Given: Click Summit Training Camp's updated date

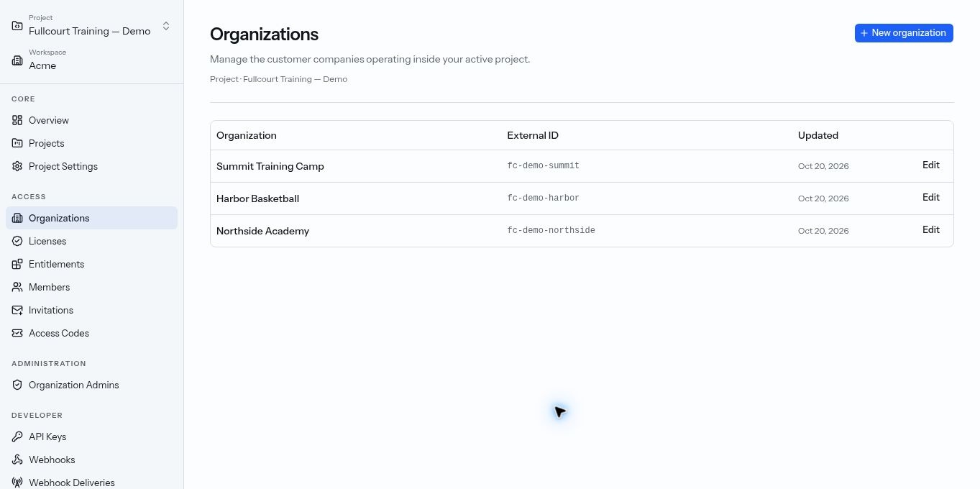Looking at the screenshot, I should click(823, 166).
